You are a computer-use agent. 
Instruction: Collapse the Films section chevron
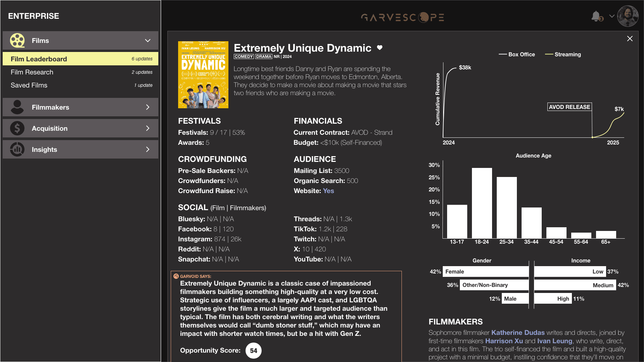148,41
